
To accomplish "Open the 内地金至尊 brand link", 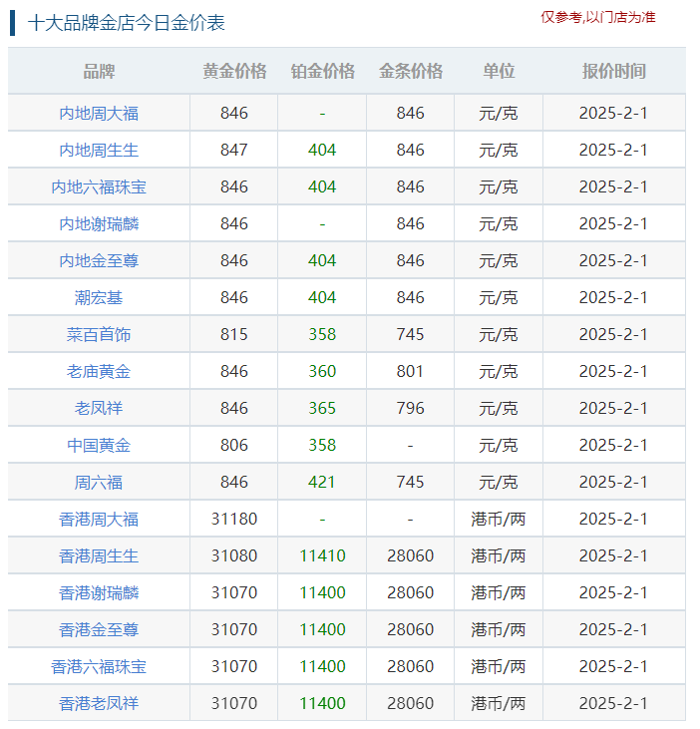I will coord(99,260).
